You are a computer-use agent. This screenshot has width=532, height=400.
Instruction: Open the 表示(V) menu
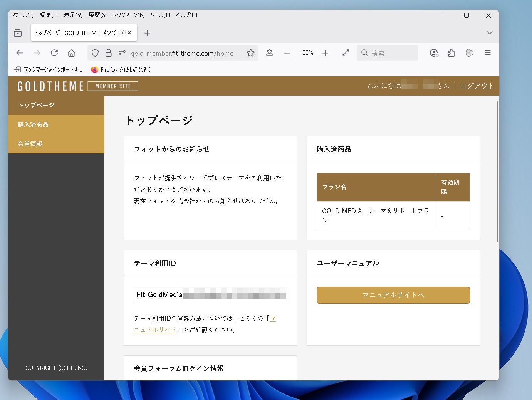click(x=73, y=15)
